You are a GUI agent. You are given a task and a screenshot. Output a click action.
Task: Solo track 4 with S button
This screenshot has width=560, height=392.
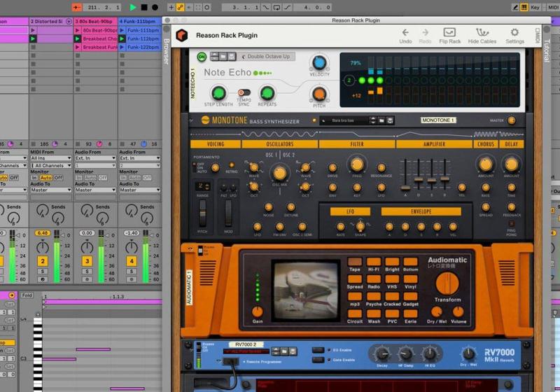[x=132, y=272]
